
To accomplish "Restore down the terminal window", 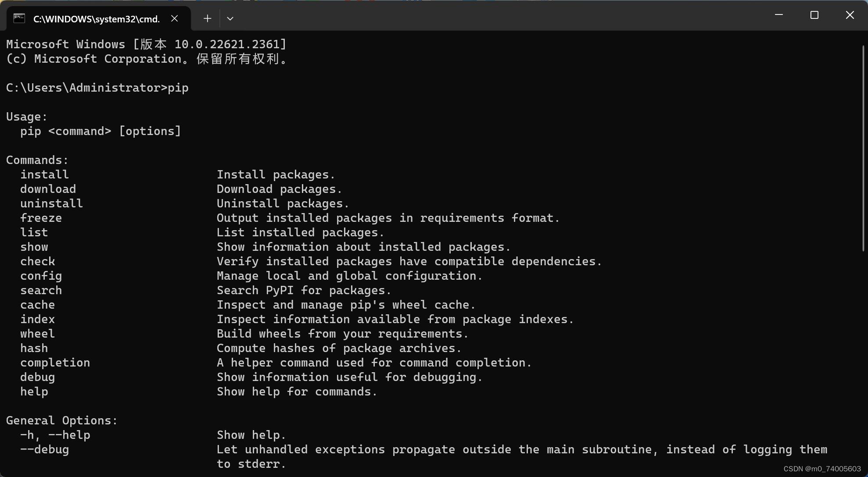I will pos(814,14).
